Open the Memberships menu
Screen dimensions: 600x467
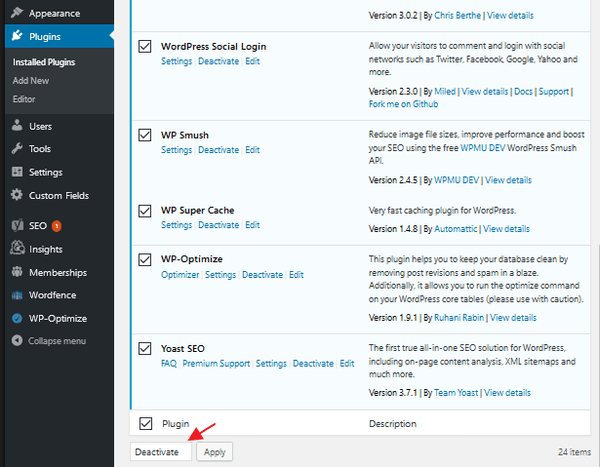[x=59, y=273]
